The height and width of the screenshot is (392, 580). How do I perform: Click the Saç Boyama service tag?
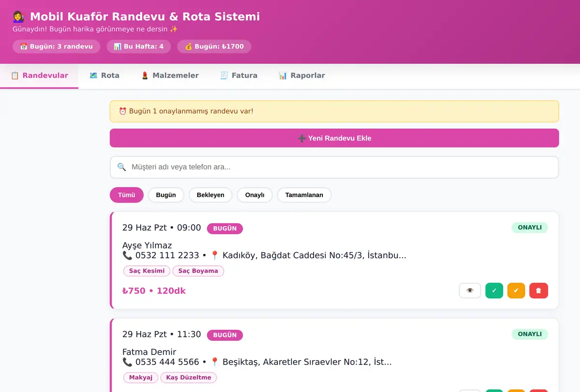coord(198,271)
